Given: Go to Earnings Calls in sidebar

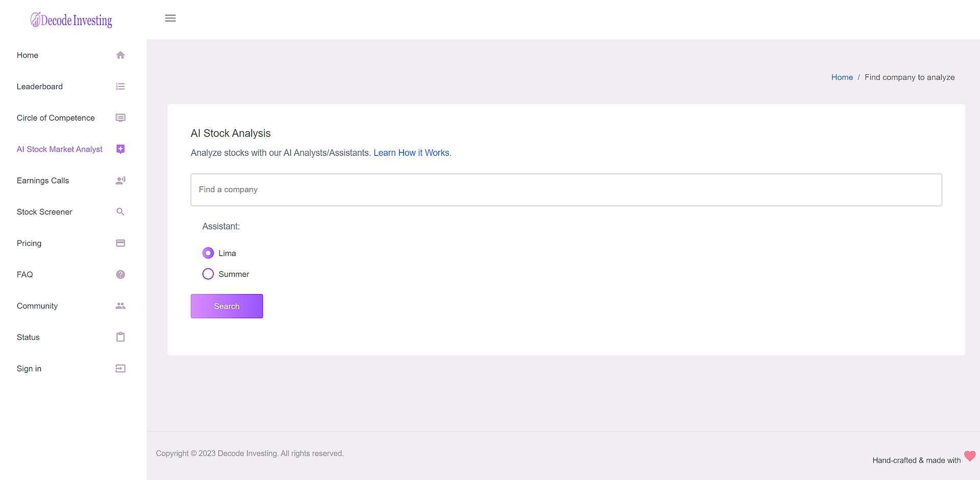Looking at the screenshot, I should pyautogui.click(x=43, y=181).
